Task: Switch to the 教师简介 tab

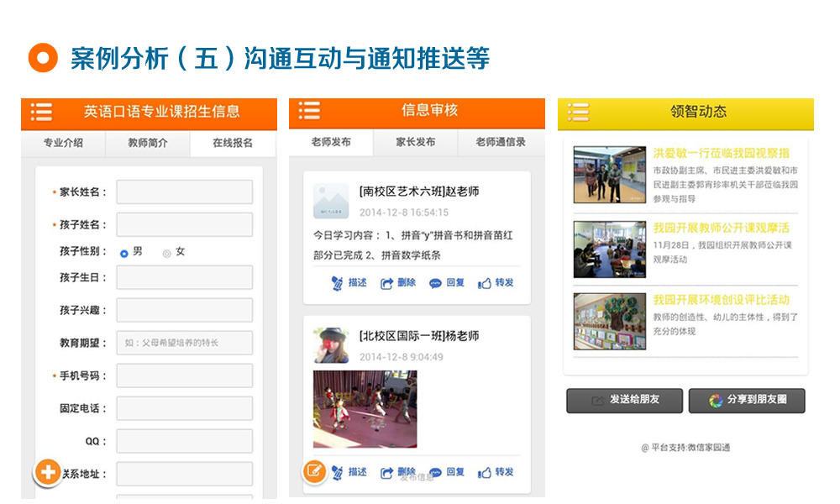Action: pyautogui.click(x=148, y=143)
